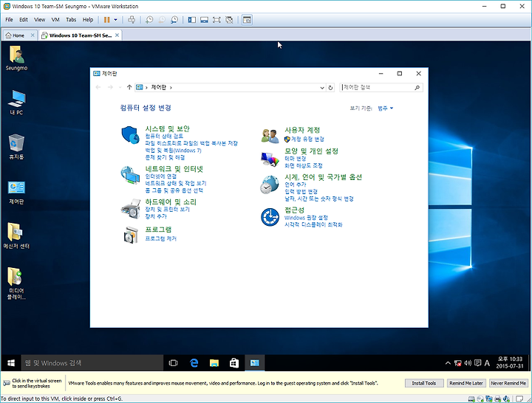Open the View menu in VMware
Screen dimensions: 532x403
pyautogui.click(x=39, y=20)
